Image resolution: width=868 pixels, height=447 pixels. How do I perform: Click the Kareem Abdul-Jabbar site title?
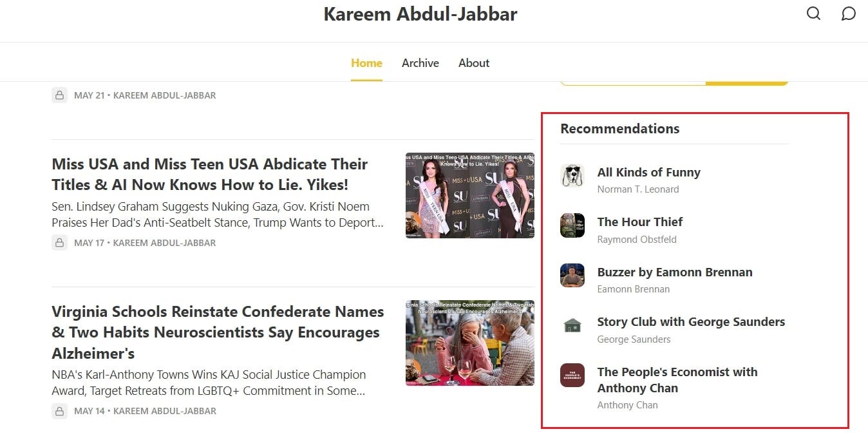point(420,14)
